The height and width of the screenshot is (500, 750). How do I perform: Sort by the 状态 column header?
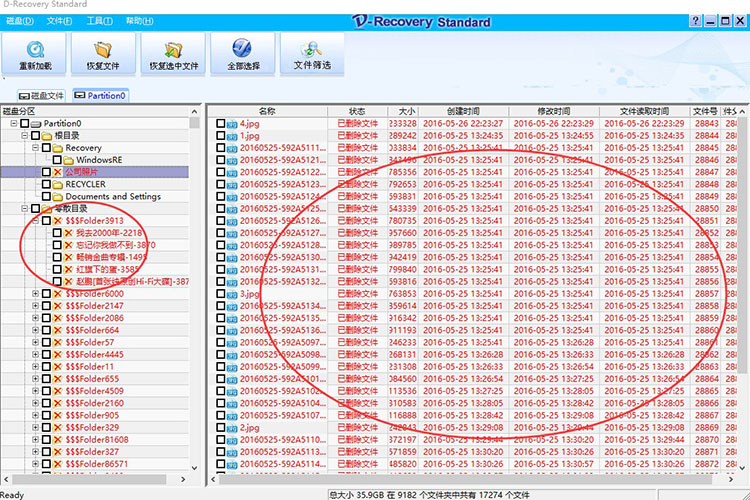tap(357, 111)
